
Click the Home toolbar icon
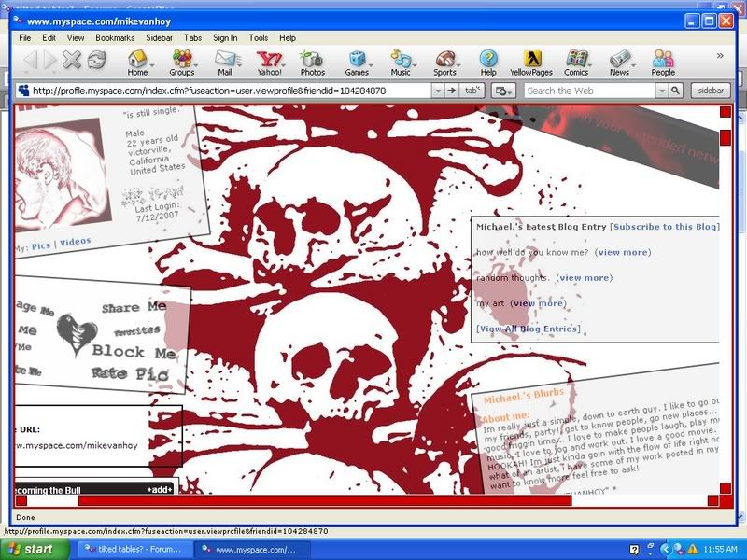pyautogui.click(x=137, y=63)
